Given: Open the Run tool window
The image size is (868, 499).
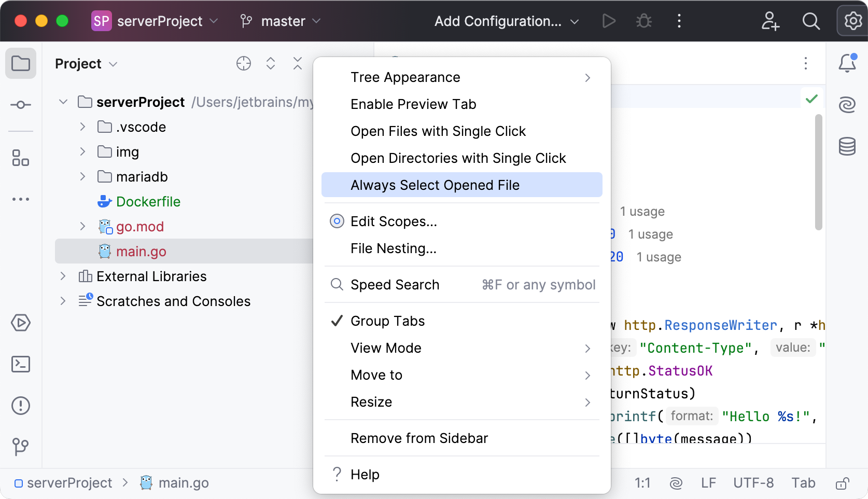Looking at the screenshot, I should tap(21, 323).
